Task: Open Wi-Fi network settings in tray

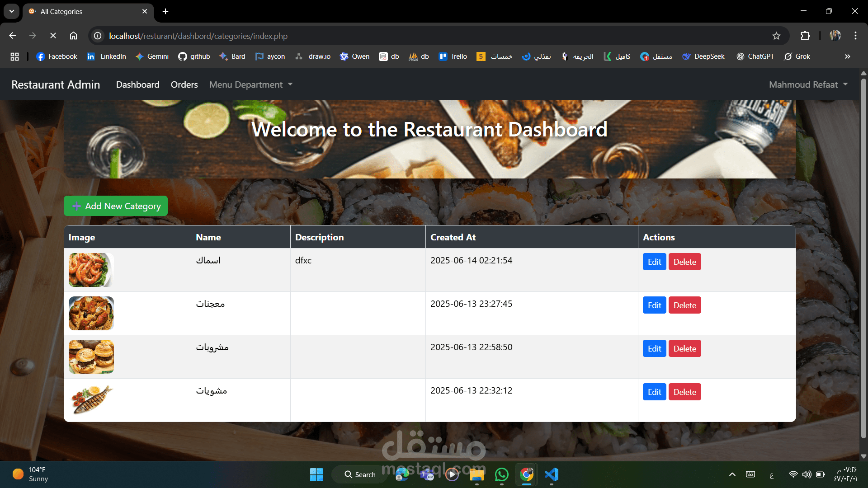Action: (x=793, y=474)
